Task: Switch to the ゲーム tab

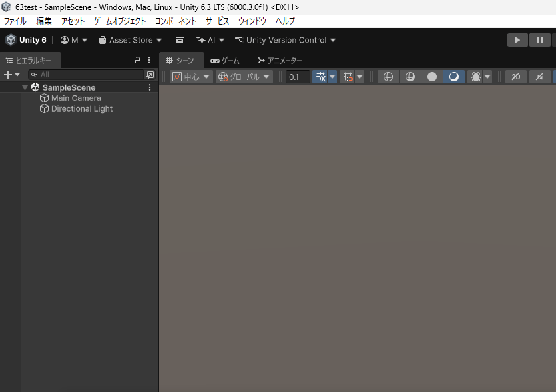Action: tap(225, 60)
